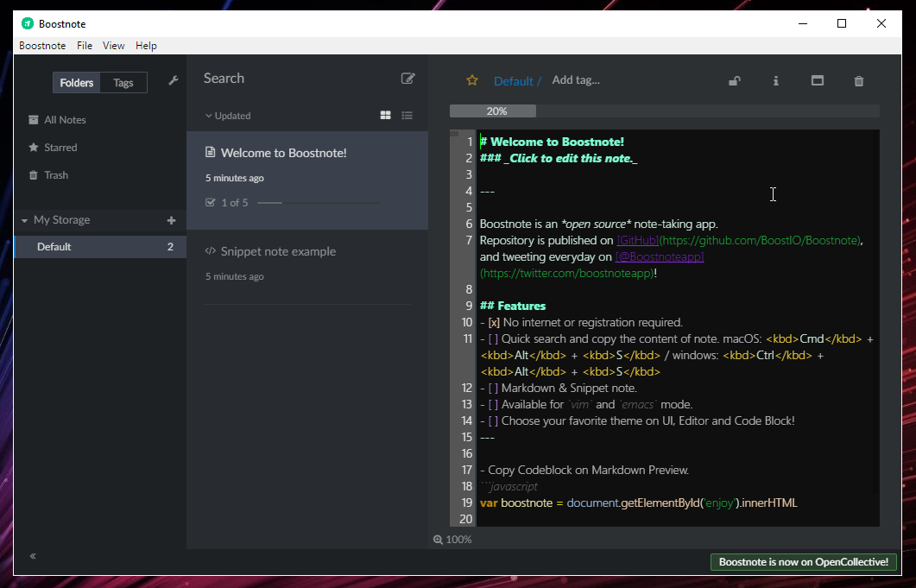Click the Boostnote is now on OpenCollective! button
This screenshot has width=916, height=588.
[803, 562]
